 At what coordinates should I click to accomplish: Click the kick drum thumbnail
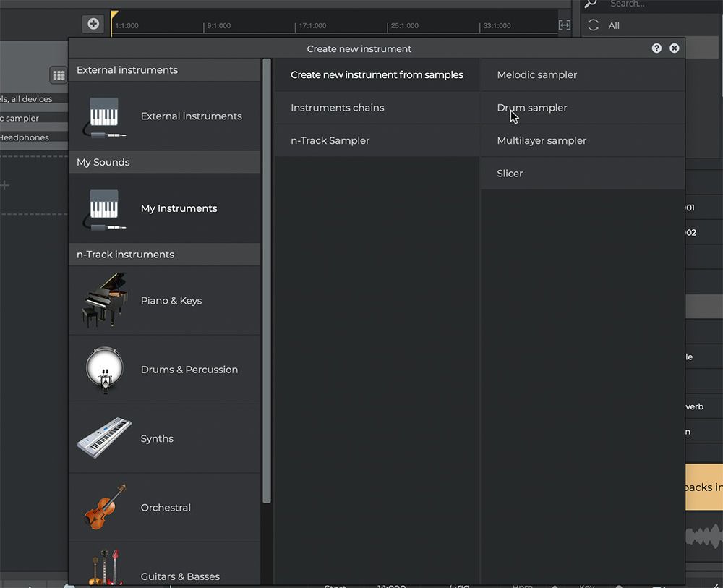(105, 370)
